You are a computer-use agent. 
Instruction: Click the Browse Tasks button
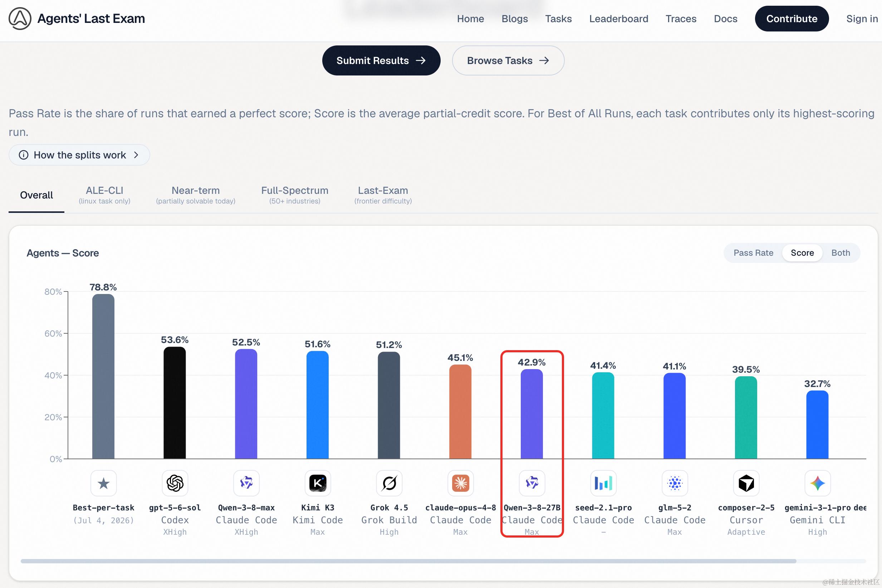[508, 60]
